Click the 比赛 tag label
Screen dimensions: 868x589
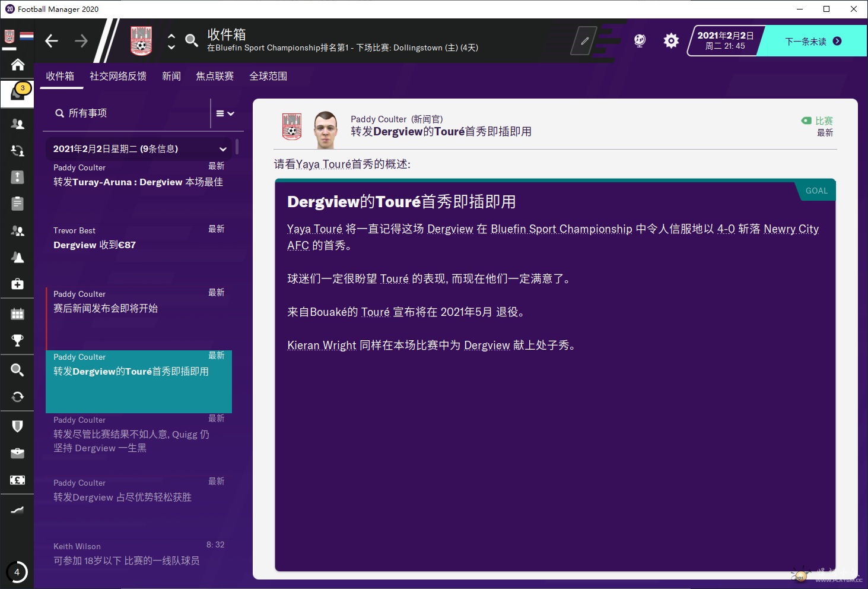[x=824, y=121]
